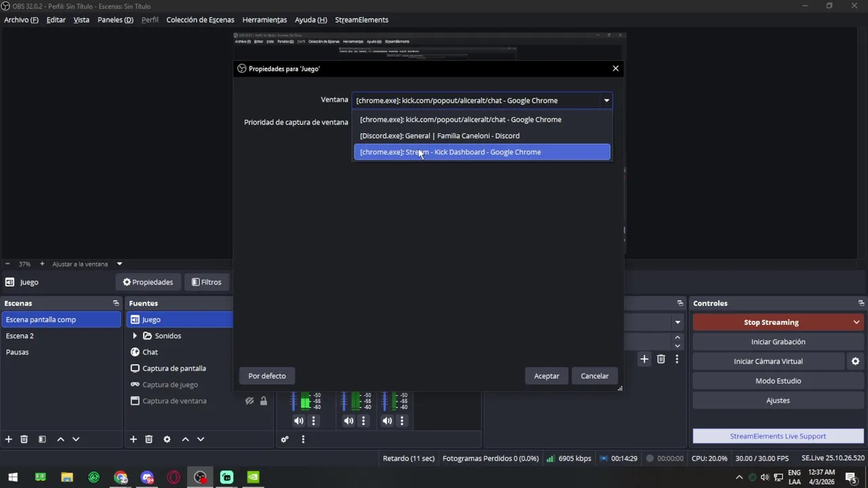Open Archivo menu
The width and height of the screenshot is (868, 488).
pos(21,20)
